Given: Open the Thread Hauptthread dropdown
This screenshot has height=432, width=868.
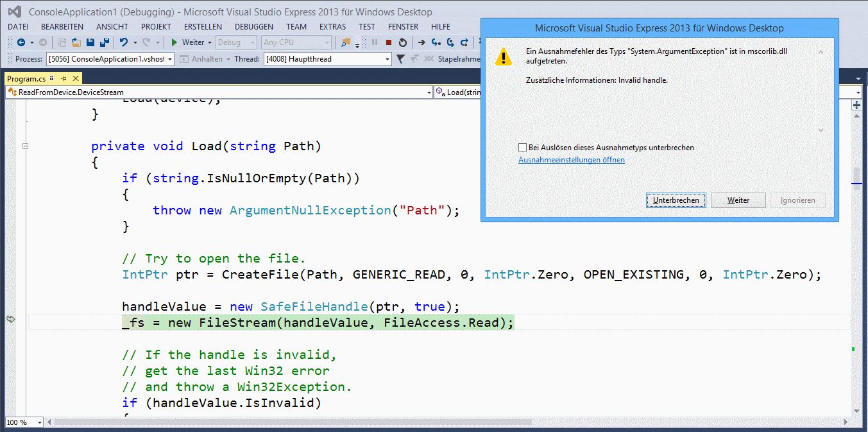Looking at the screenshot, I should [x=387, y=59].
